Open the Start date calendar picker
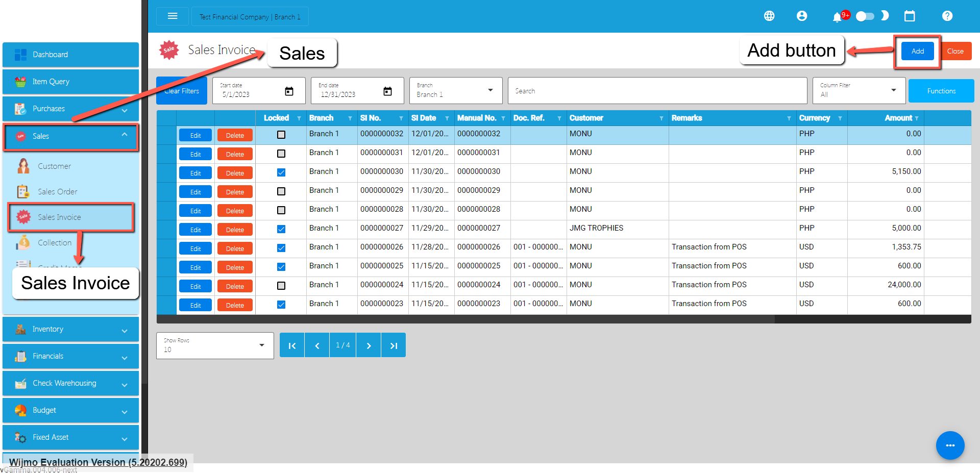980x475 pixels. 289,91
